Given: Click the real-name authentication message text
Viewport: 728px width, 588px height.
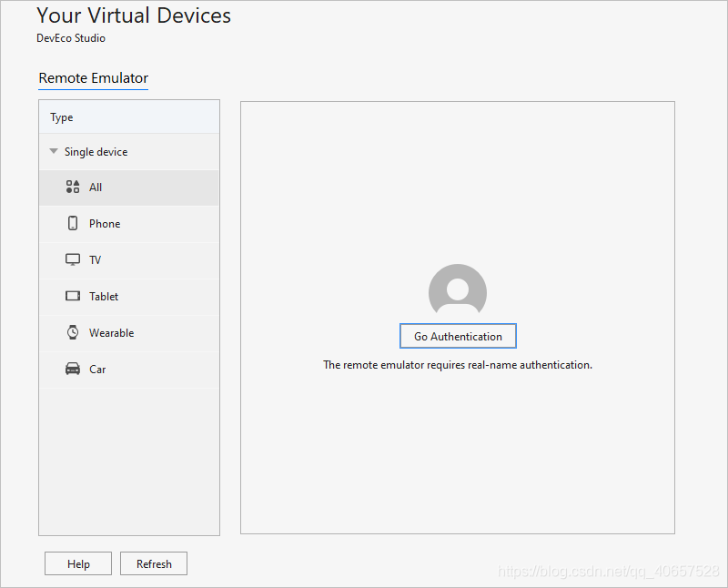Looking at the screenshot, I should click(458, 365).
